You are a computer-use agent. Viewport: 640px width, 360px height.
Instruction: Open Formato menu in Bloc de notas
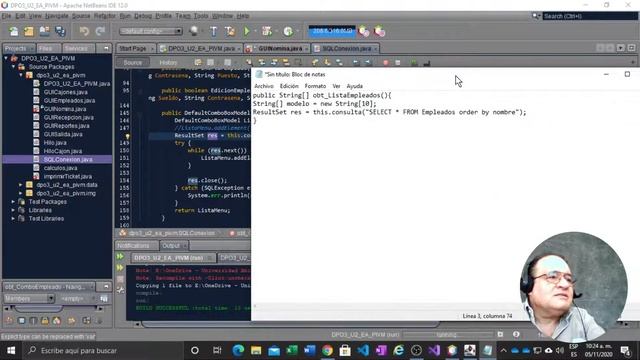coord(315,86)
